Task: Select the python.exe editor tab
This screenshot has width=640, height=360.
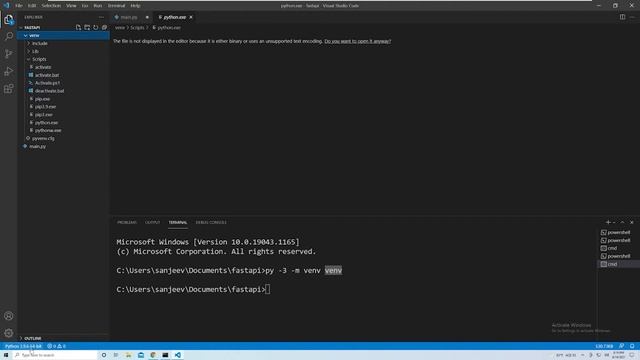Action: (x=174, y=17)
